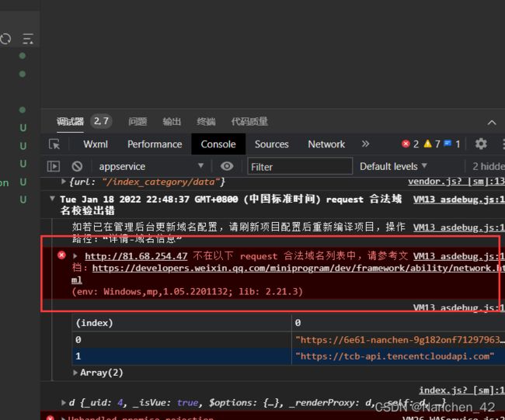Toggle live expression eye icon
This screenshot has height=420, width=505.
(227, 166)
